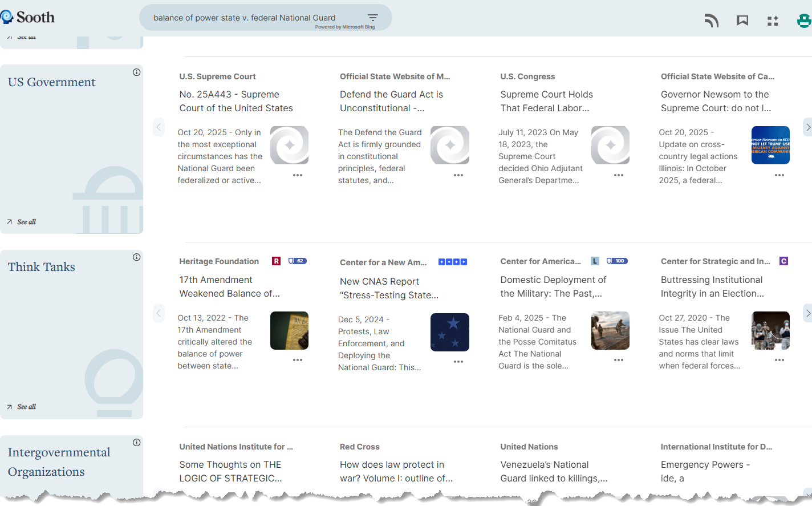Open more options for Buttressing Institutional Integrity card
The image size is (812, 506).
tap(779, 360)
